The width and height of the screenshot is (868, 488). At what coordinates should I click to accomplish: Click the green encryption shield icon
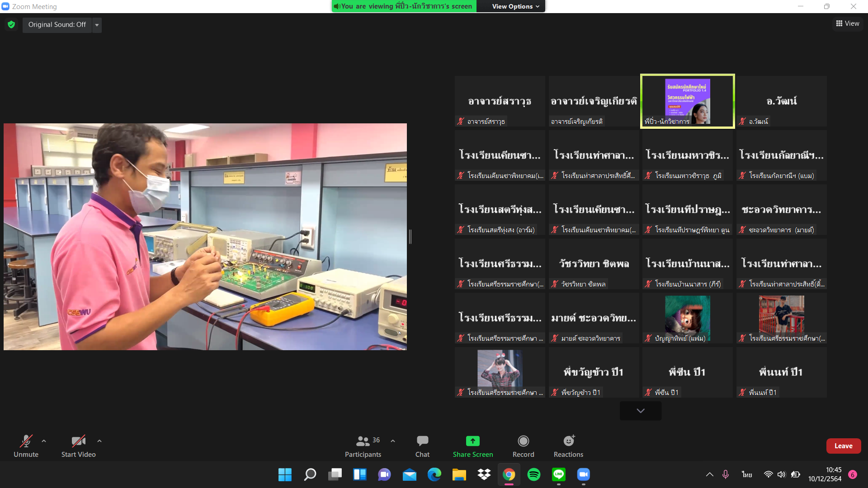[x=11, y=24]
